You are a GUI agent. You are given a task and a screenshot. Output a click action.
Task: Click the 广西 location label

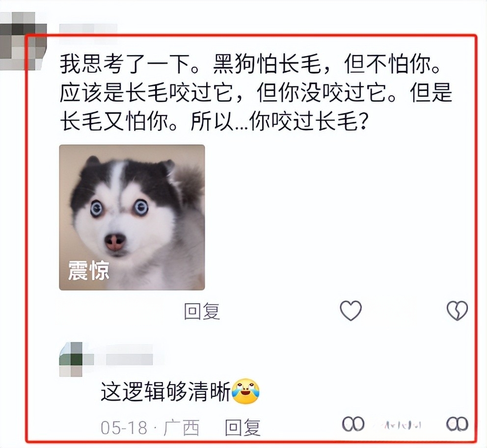181,428
